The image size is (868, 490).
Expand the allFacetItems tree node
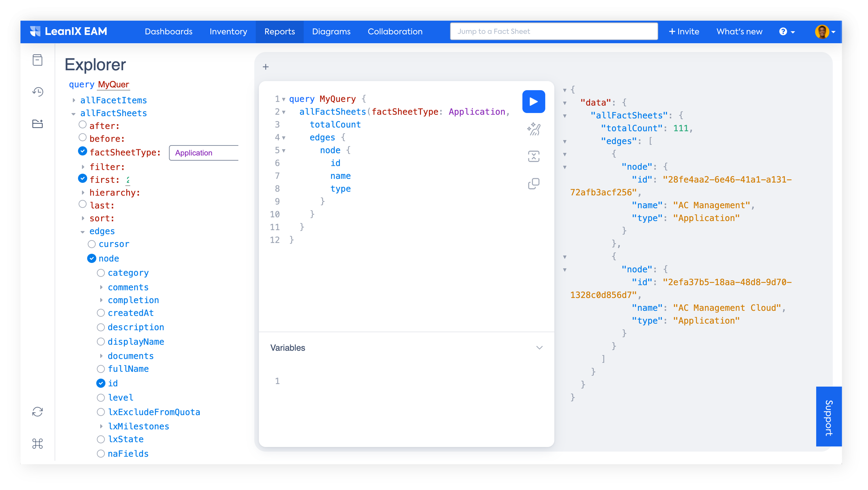74,100
